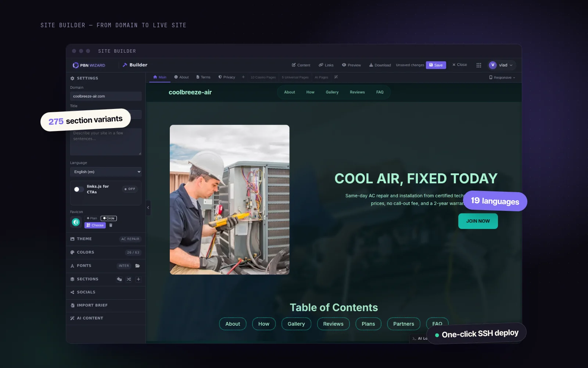Click the teal favicon preview thumbnail
The height and width of the screenshot is (368, 588).
click(76, 222)
